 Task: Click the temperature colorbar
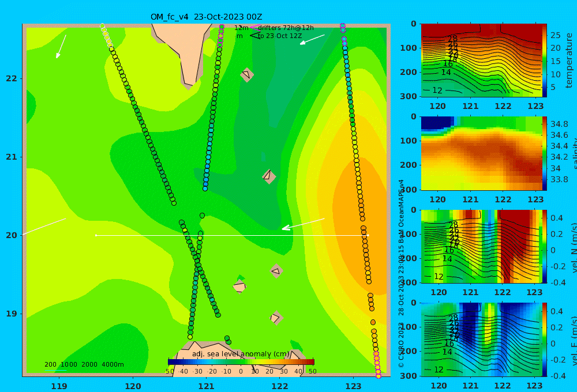point(545,61)
